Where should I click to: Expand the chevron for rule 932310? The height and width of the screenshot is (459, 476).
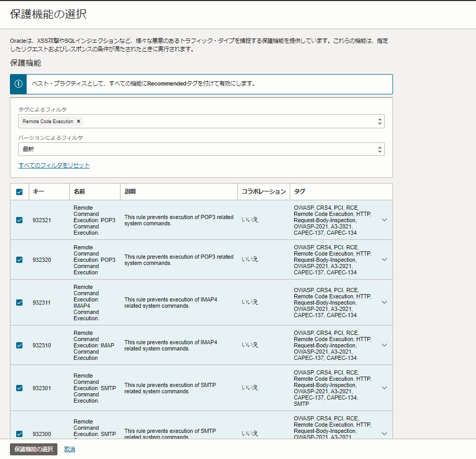click(x=384, y=345)
